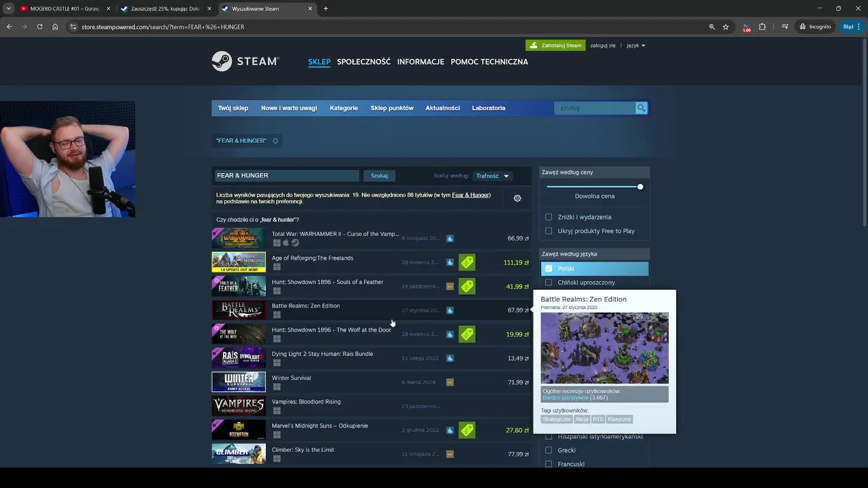
Task: Adjust the price range slider handle
Action: pos(639,186)
